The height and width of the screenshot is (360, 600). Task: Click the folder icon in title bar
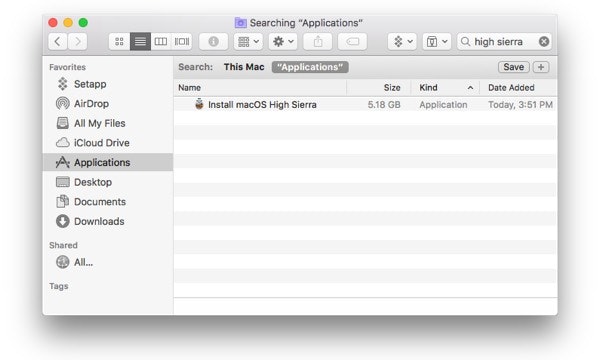[x=240, y=23]
